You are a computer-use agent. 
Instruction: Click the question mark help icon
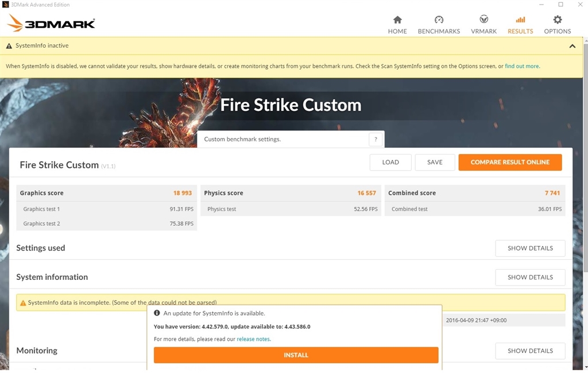click(x=376, y=139)
